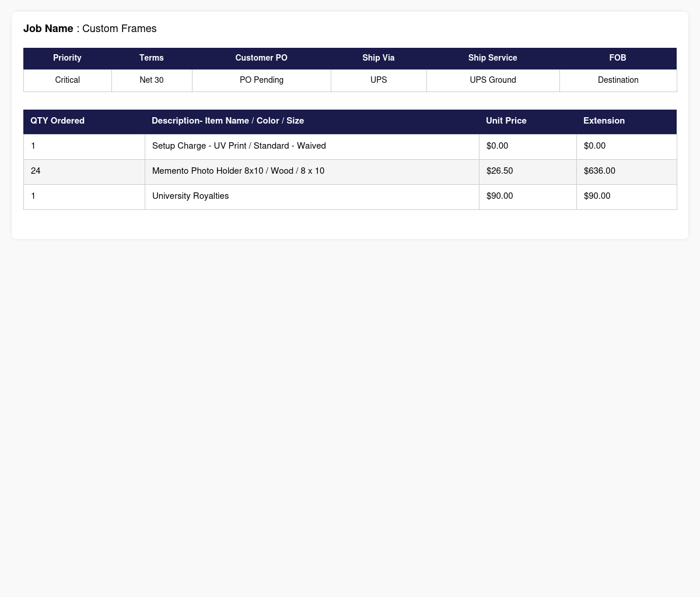Click the Description- Item Name header

tap(312, 121)
